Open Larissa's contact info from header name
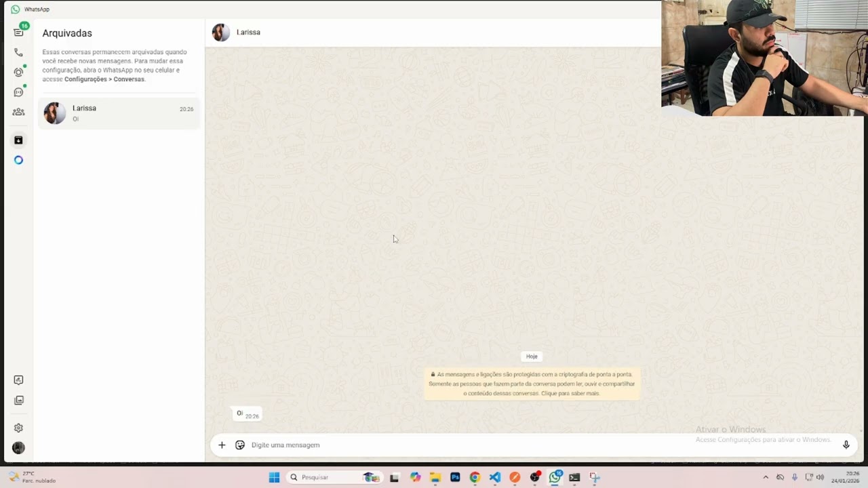This screenshot has width=868, height=488. tap(248, 33)
